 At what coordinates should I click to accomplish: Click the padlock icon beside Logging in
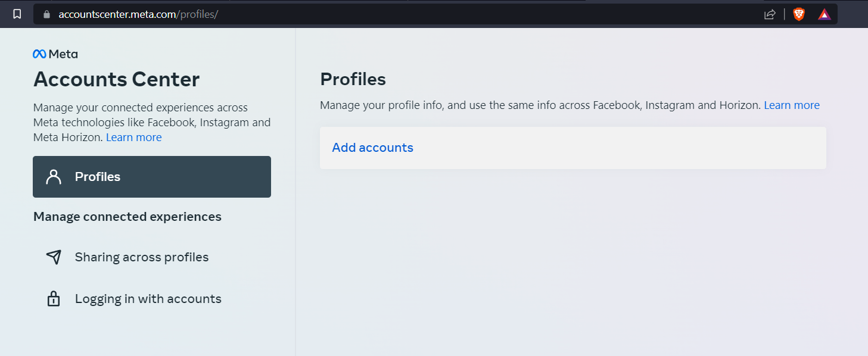coord(54,298)
